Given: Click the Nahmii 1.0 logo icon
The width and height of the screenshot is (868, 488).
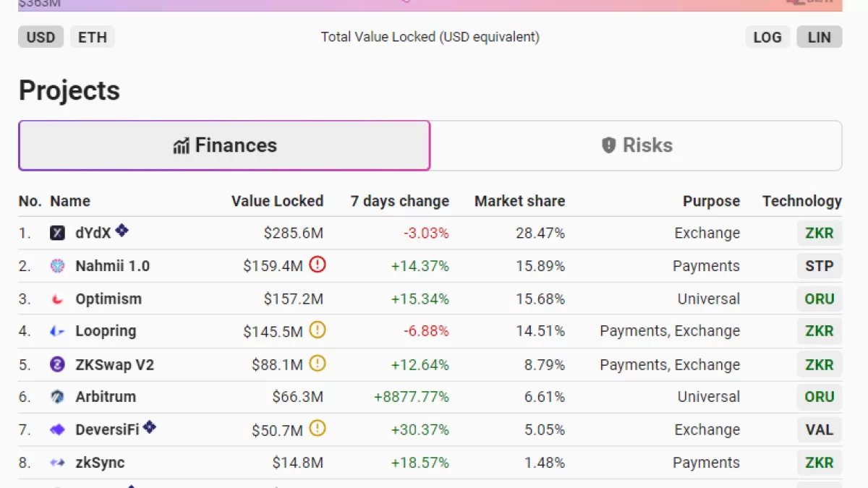Looking at the screenshot, I should click(57, 266).
